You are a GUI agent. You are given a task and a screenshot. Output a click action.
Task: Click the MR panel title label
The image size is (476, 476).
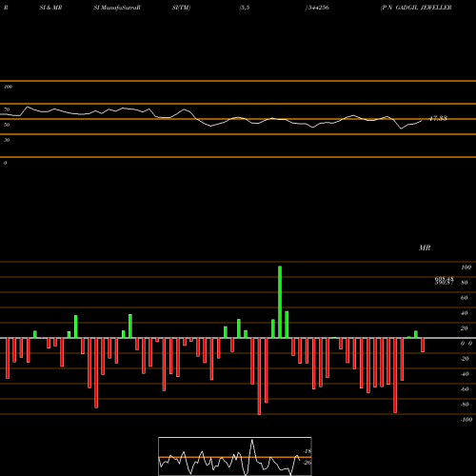click(425, 248)
